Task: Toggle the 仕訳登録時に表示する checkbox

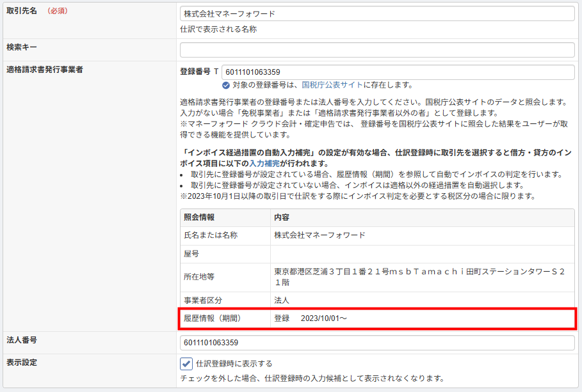Action: click(186, 364)
